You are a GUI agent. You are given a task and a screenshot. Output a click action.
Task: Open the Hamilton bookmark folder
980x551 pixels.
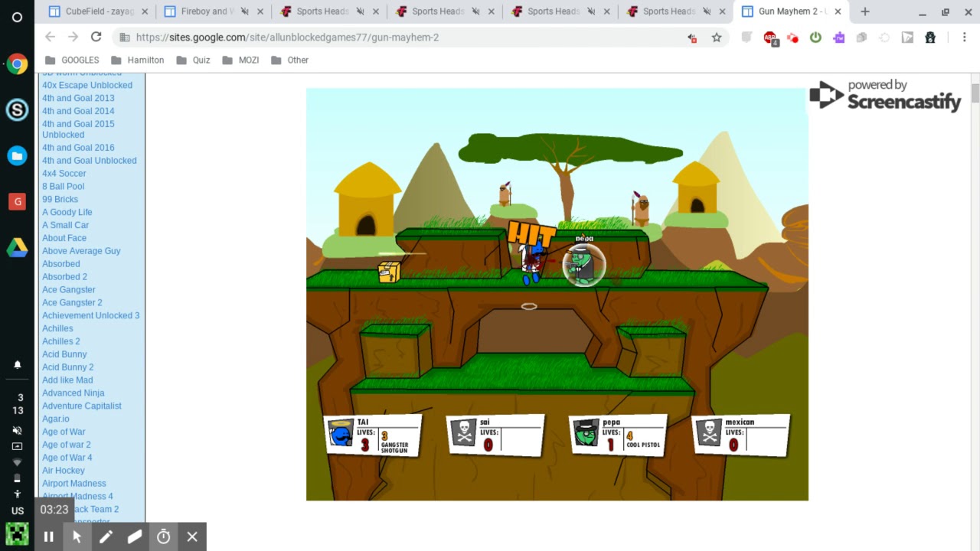[x=138, y=60]
